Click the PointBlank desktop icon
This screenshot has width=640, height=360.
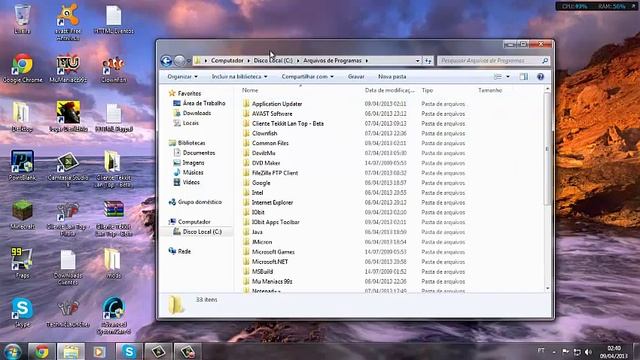click(x=22, y=165)
